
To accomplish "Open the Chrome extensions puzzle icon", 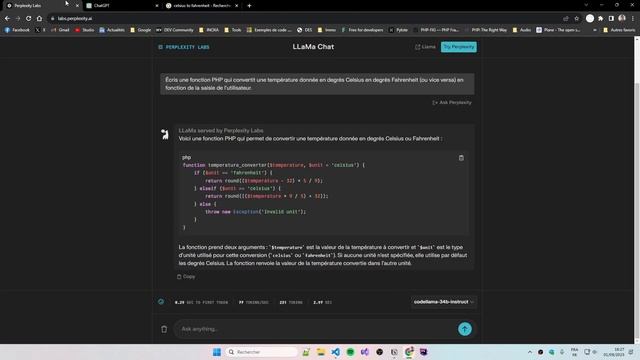I will click(601, 18).
